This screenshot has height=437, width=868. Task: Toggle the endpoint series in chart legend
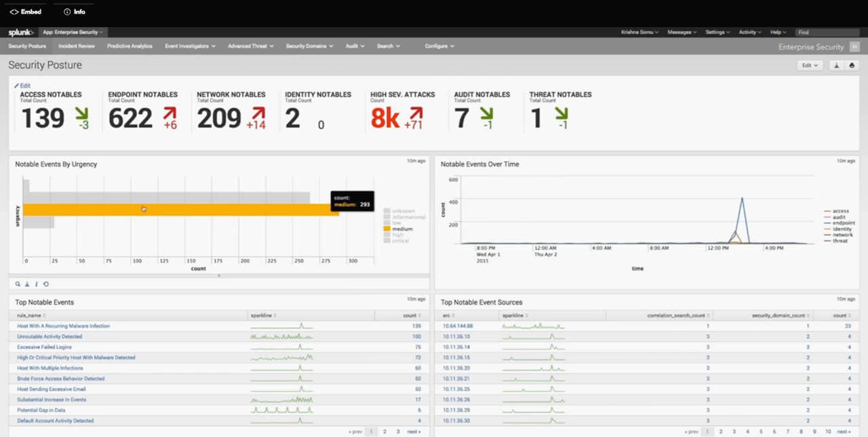[839, 223]
